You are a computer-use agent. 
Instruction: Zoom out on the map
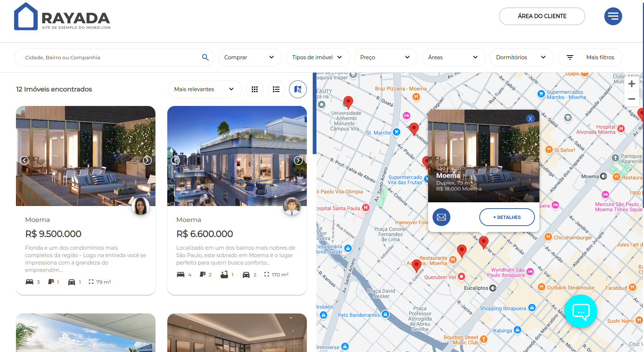click(x=632, y=99)
